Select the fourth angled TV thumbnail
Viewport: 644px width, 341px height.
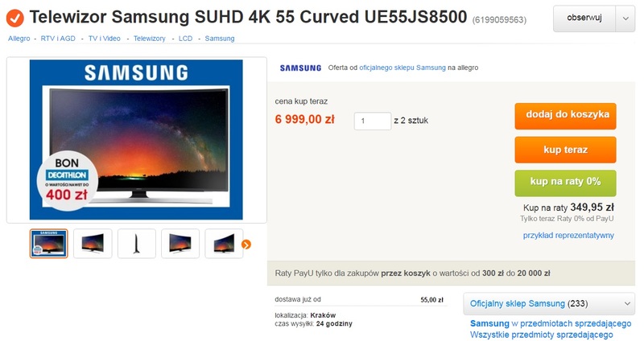click(x=180, y=244)
